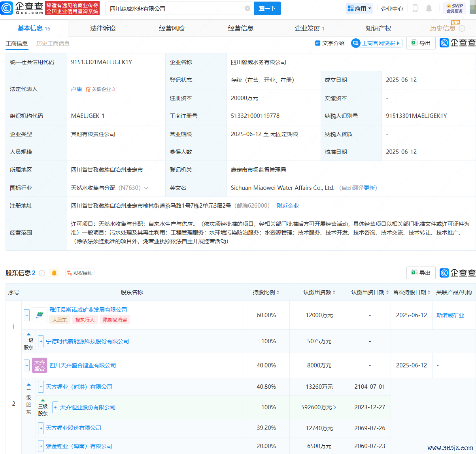The width and height of the screenshot is (476, 454).
Task: Export business info with 导出 button
Action: 421,43
